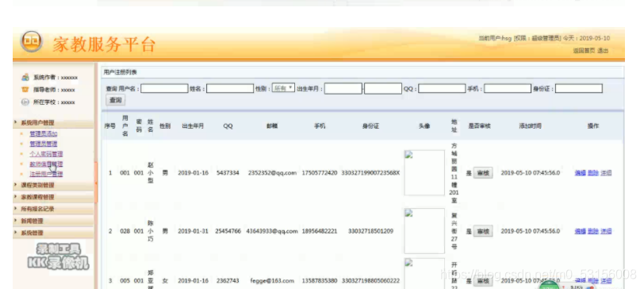This screenshot has height=289, width=644.
Task: Click the QQ number 2362743
Action: (x=228, y=281)
